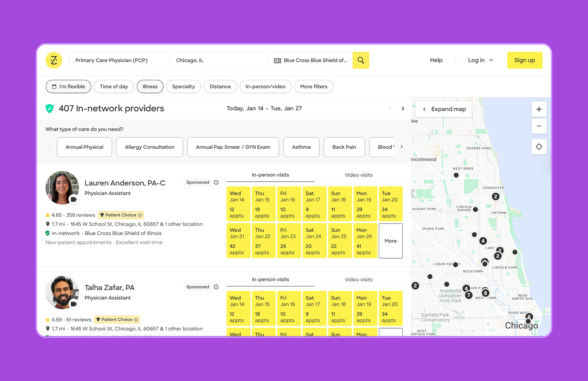Open the Time of day filter
The image size is (588, 381).
coord(114,87)
